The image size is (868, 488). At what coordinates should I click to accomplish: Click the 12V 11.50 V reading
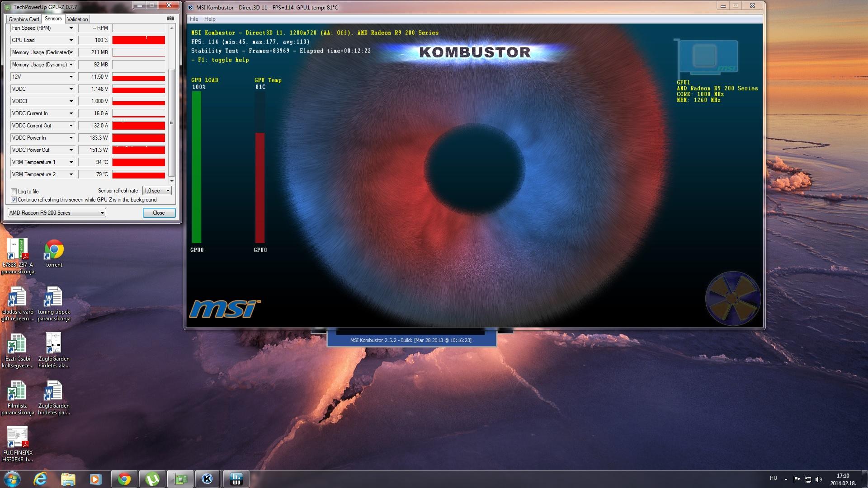(x=94, y=77)
